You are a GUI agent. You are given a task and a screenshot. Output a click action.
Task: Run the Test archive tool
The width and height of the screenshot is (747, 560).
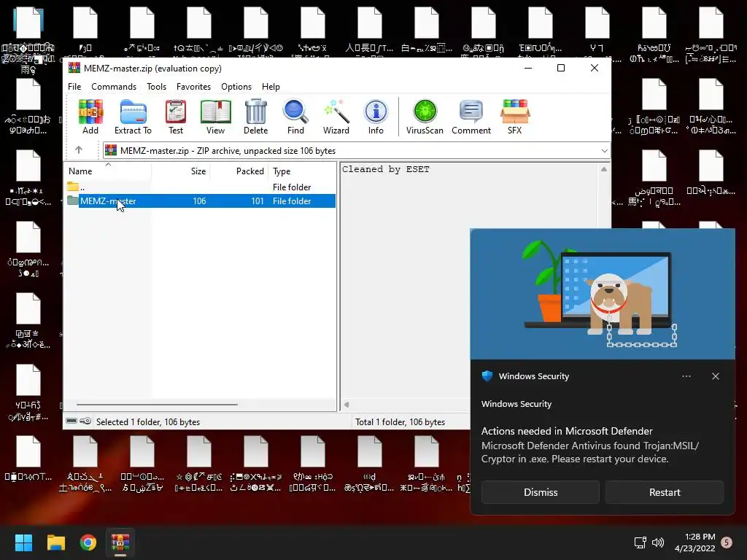tap(175, 117)
